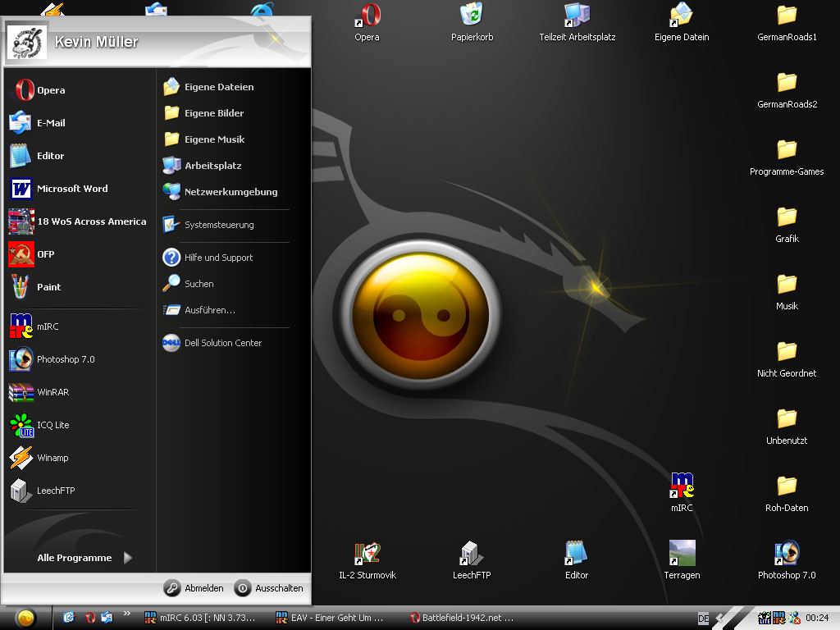Image resolution: width=840 pixels, height=630 pixels.
Task: Open Eigene Musik folder
Action: coord(204,139)
